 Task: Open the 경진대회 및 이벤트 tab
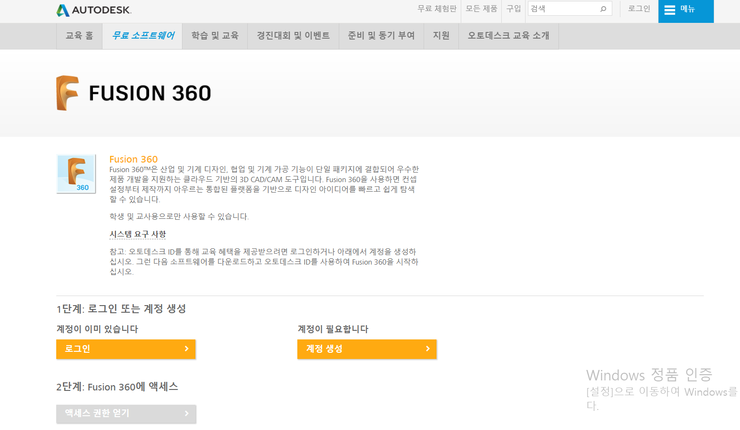click(x=293, y=36)
